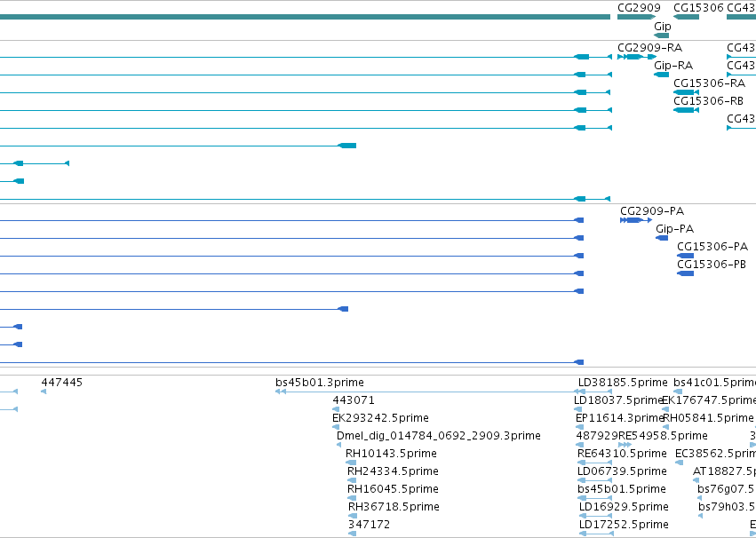The width and height of the screenshot is (756, 538).
Task: Click Dmel_dig_014784_0692_2909.3prime label
Action: point(438,436)
